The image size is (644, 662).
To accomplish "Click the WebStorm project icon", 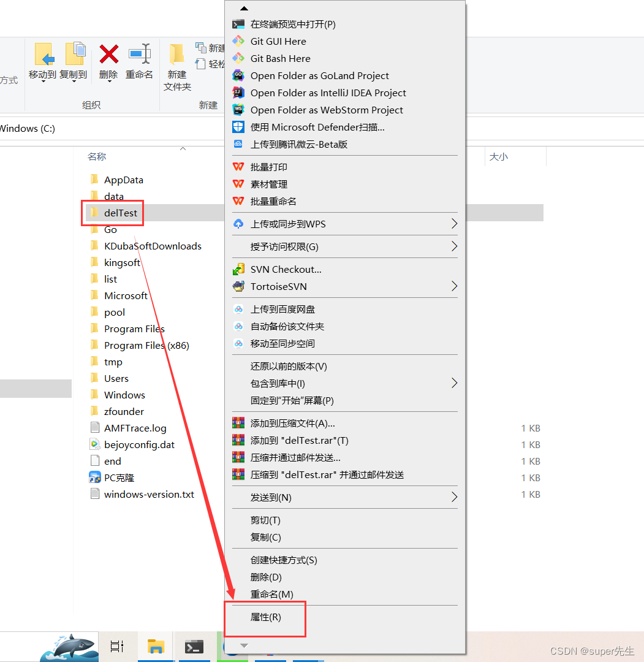I will coord(238,110).
